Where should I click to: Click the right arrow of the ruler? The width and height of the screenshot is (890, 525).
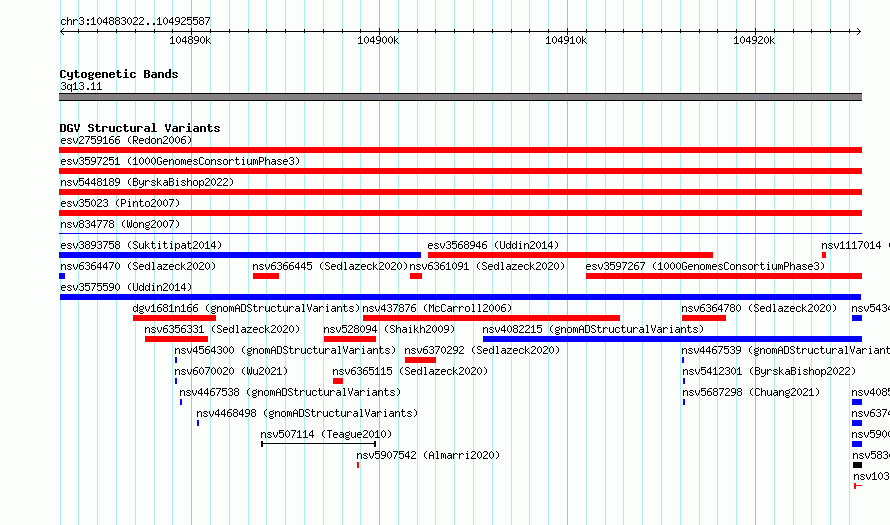click(859, 31)
